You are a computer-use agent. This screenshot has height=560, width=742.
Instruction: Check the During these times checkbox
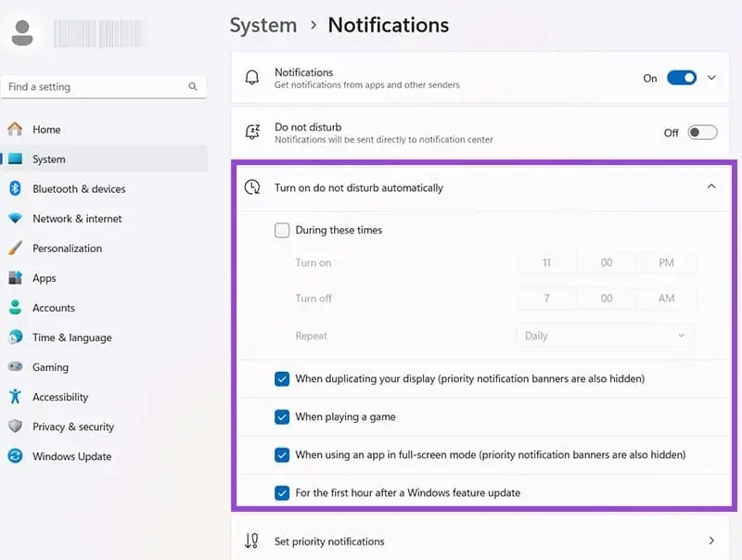(x=282, y=230)
